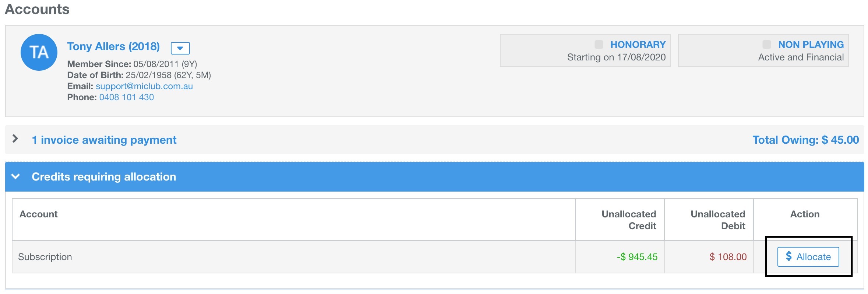Tick the Honorary membership checkbox
Viewport: 868px width, 294px height.
[599, 45]
